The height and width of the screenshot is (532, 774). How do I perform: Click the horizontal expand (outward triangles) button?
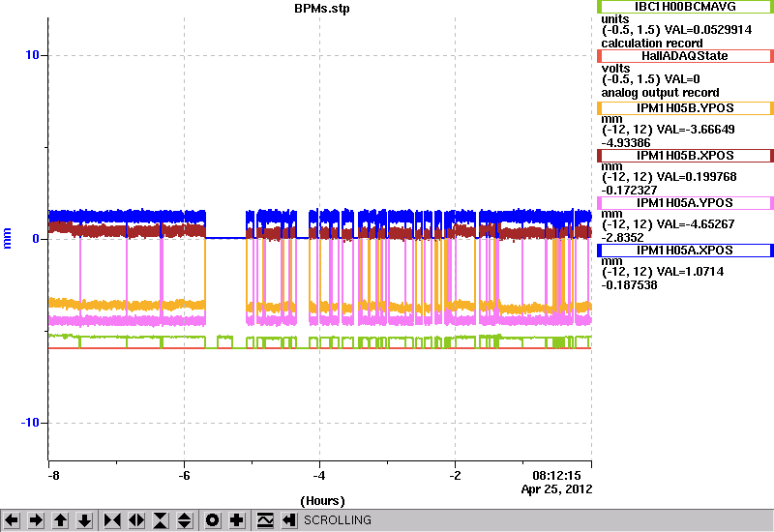(x=136, y=520)
